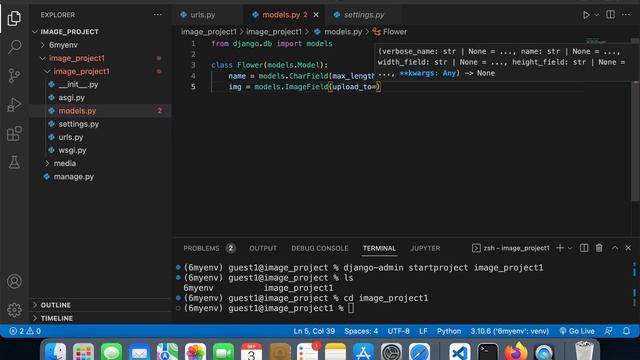The height and width of the screenshot is (360, 640).
Task: Open the new terminal profile dropdown
Action: pyautogui.click(x=570, y=248)
